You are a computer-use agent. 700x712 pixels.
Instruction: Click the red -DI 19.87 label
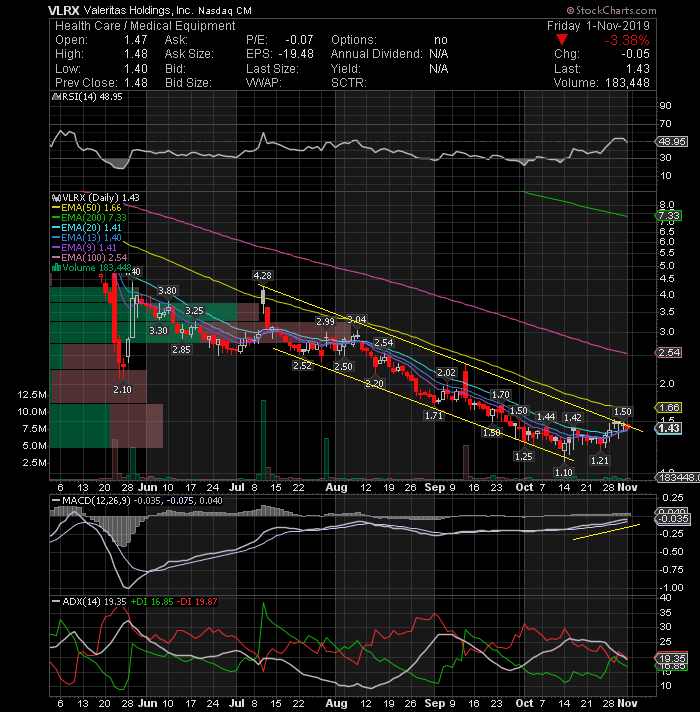197,602
